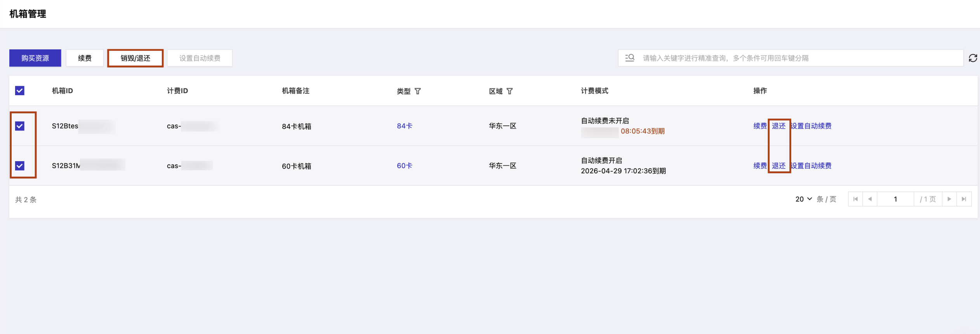Select the S12B31M 机箱ID cell
The height and width of the screenshot is (334, 980).
pos(88,166)
